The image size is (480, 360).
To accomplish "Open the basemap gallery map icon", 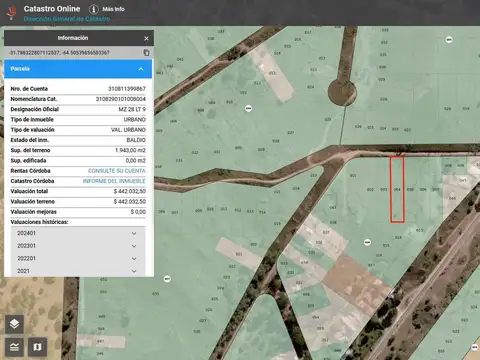I will tap(37, 347).
